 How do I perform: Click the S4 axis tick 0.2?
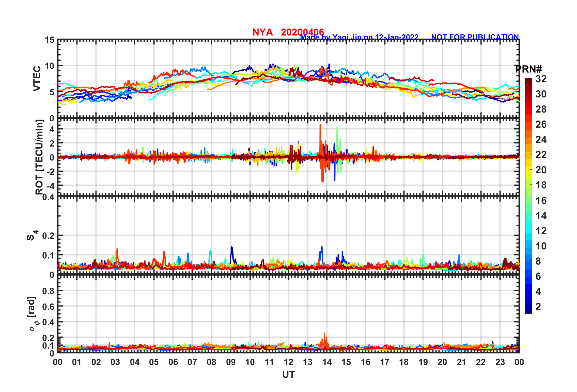[49, 236]
